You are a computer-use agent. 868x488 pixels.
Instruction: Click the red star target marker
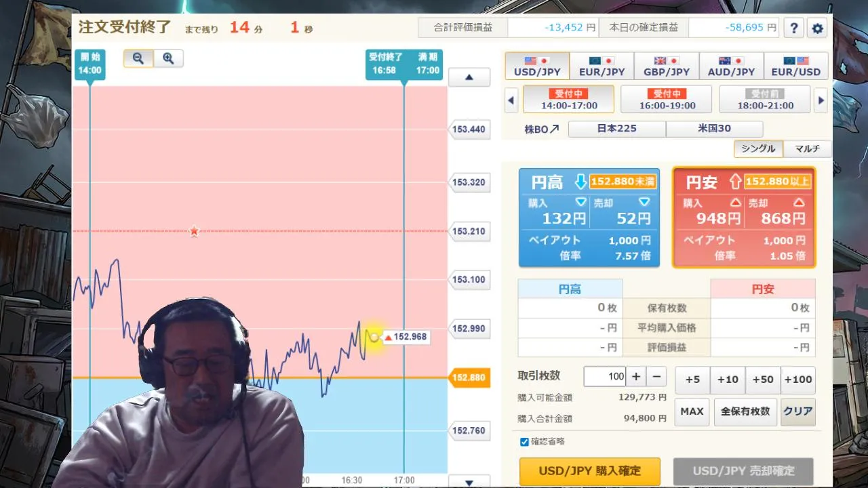(195, 231)
